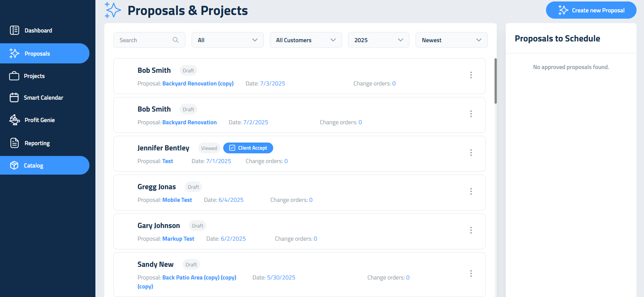Click the proposals list vertical scrollbar

click(x=495, y=81)
